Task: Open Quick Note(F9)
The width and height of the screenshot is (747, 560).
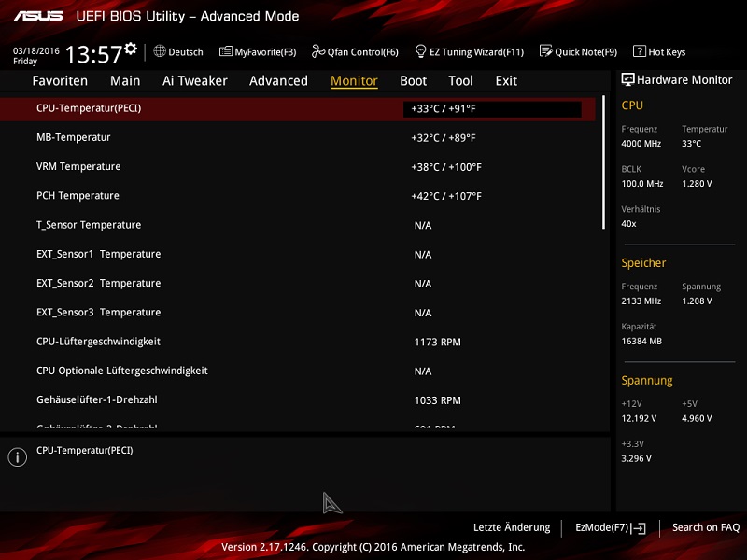Action: click(x=578, y=52)
